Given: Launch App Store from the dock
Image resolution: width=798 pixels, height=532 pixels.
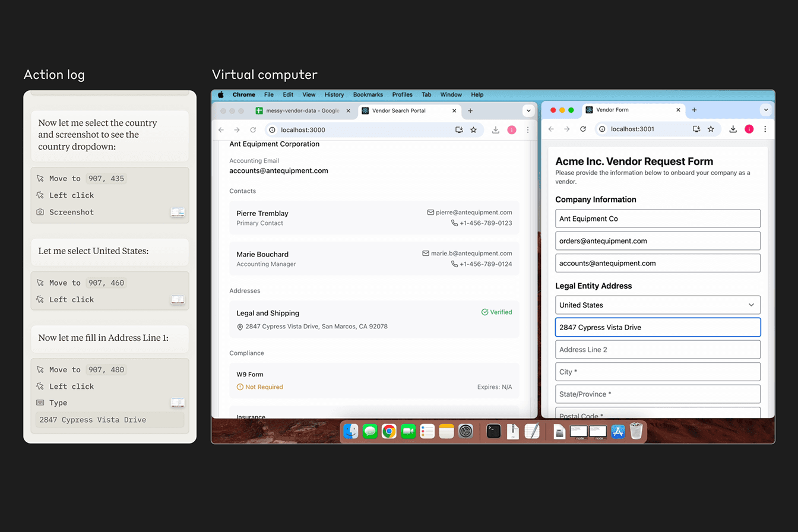Looking at the screenshot, I should [618, 431].
